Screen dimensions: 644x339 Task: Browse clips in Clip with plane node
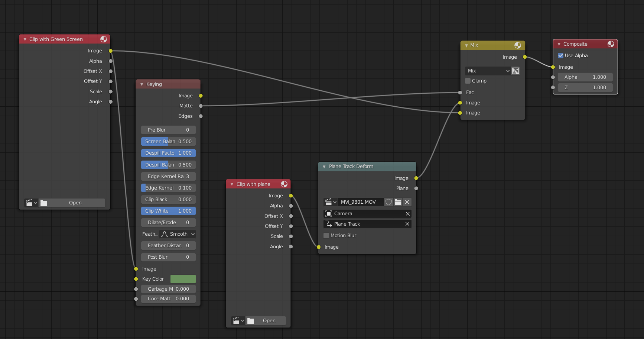pos(238,321)
